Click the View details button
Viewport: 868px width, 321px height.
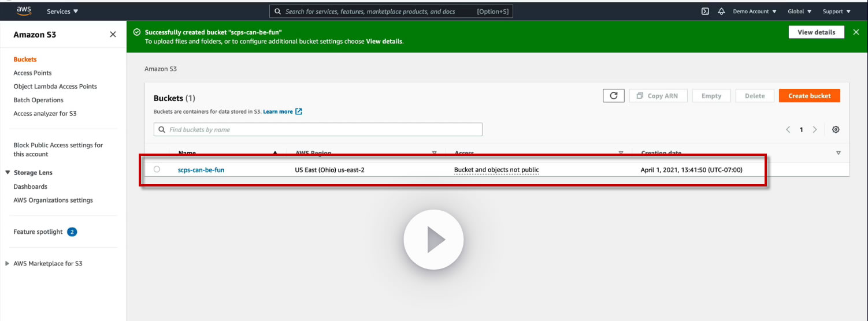pos(816,32)
